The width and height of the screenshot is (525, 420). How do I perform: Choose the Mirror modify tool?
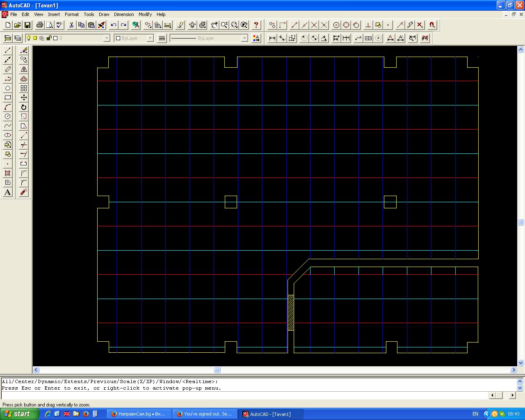[x=24, y=69]
